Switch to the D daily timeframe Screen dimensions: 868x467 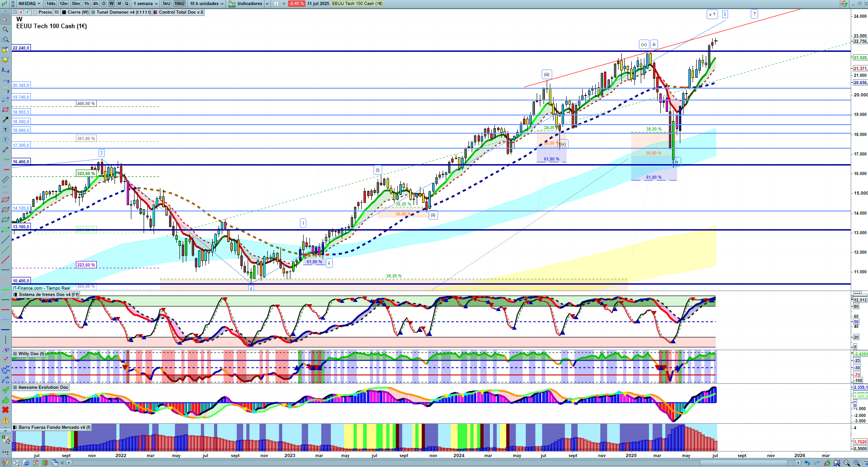104,4
